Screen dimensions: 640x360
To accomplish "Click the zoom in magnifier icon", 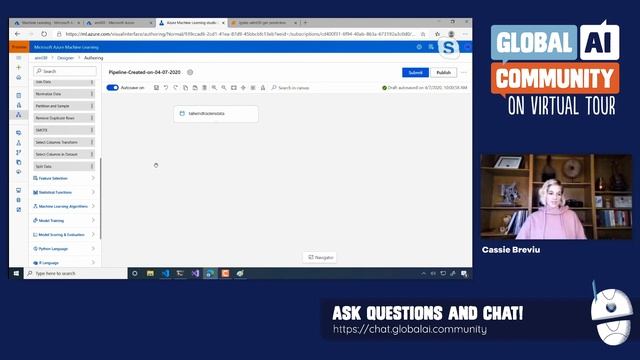I will 214,88.
